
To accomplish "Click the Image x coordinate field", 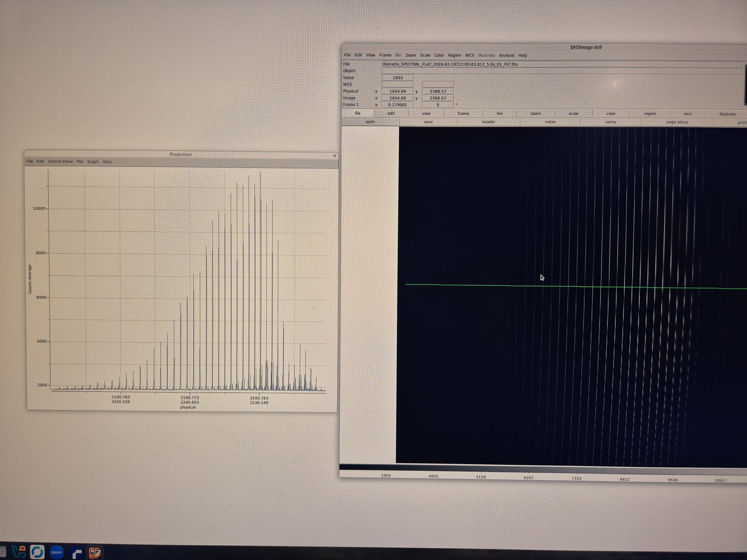I will coord(398,98).
